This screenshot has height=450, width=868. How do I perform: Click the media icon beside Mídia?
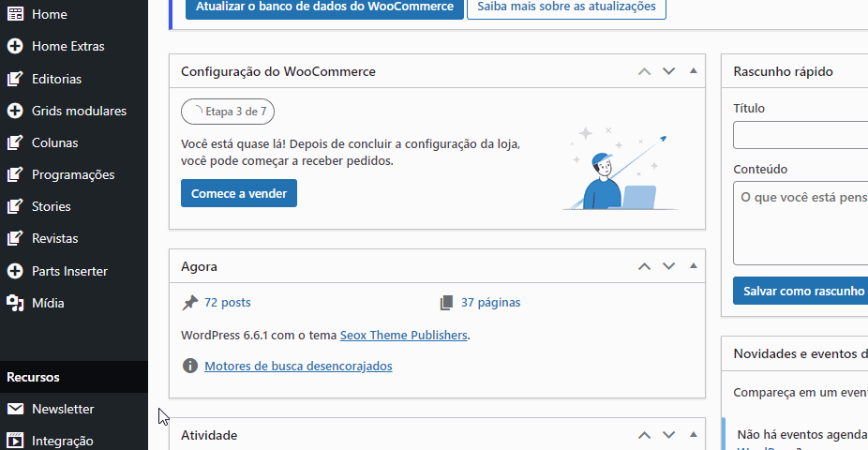click(x=15, y=303)
